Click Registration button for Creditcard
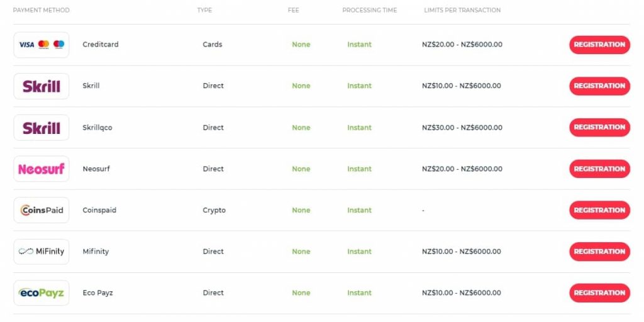The image size is (644, 322). coord(599,45)
